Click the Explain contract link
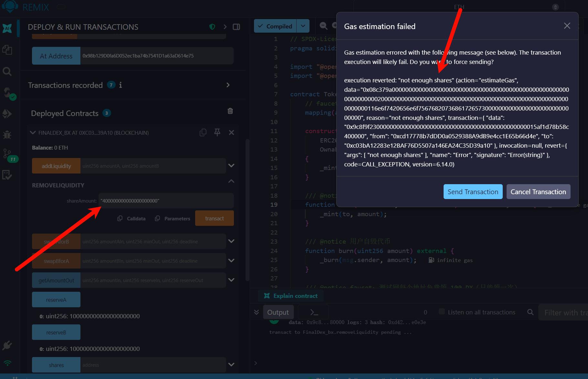588x379 pixels. point(295,296)
